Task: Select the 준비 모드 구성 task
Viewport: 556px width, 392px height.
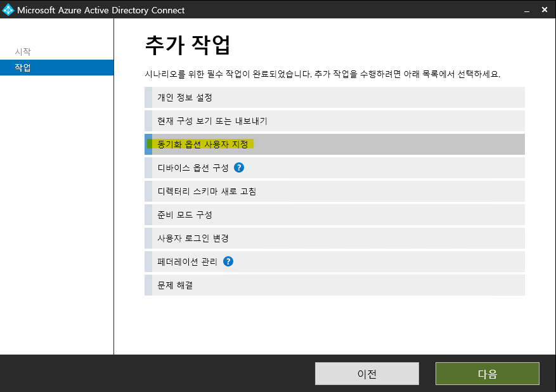Action: click(334, 214)
